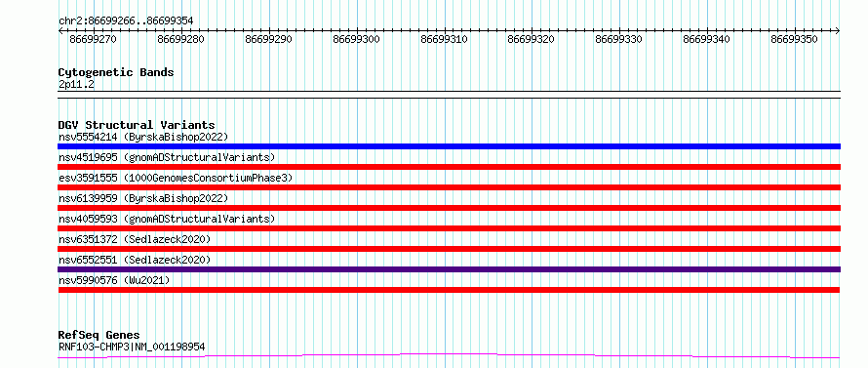Click ruler position 86699270

click(x=93, y=39)
